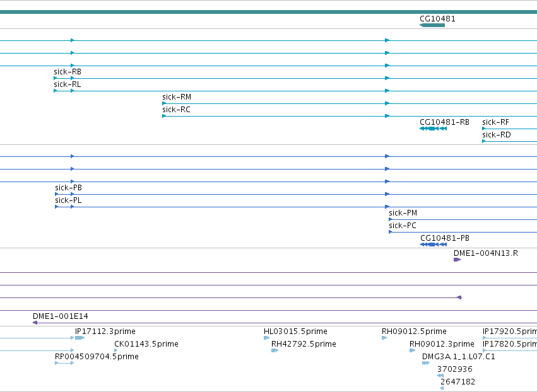This screenshot has width=537, height=392.
Task: Click the sick-RD transcript label
Action: click(x=497, y=135)
